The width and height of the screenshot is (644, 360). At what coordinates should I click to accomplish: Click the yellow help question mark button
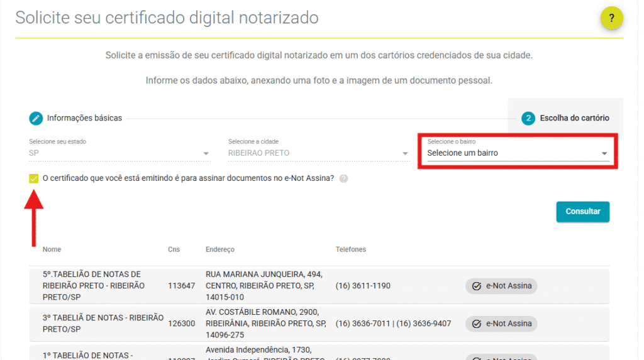[x=611, y=18]
